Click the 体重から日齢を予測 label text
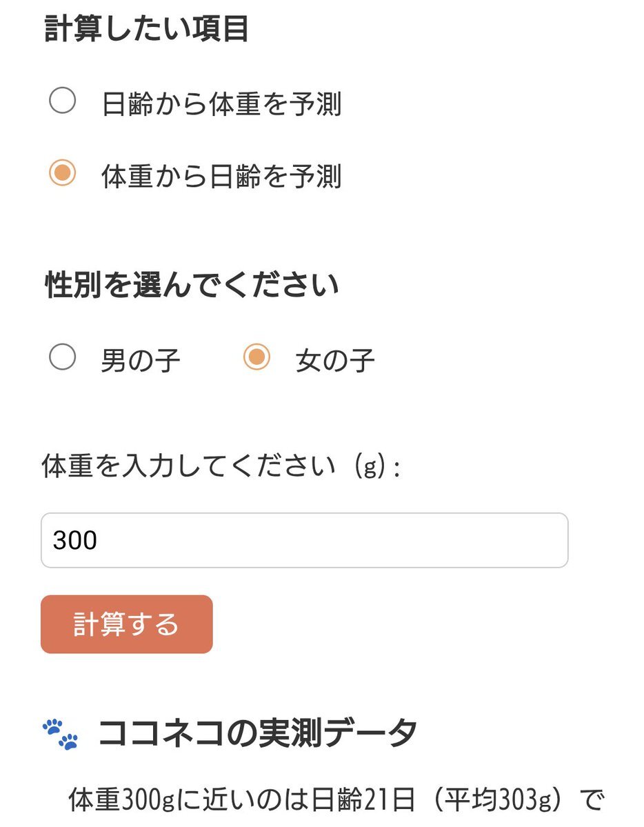 (221, 176)
